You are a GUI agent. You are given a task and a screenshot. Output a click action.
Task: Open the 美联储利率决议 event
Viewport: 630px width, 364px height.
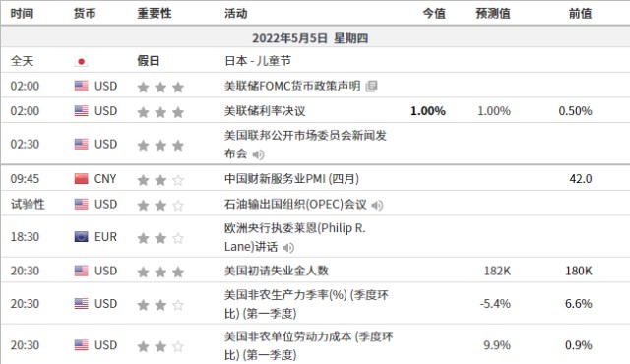click(265, 111)
